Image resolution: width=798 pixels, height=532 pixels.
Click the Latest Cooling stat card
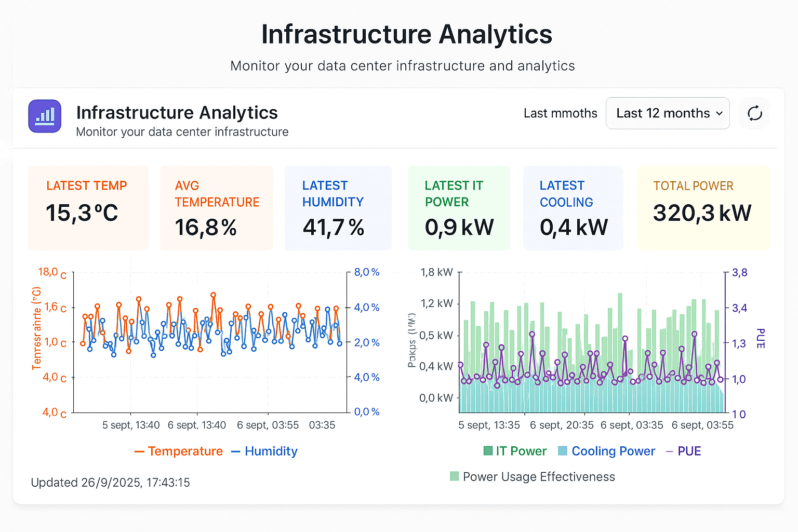coord(573,208)
